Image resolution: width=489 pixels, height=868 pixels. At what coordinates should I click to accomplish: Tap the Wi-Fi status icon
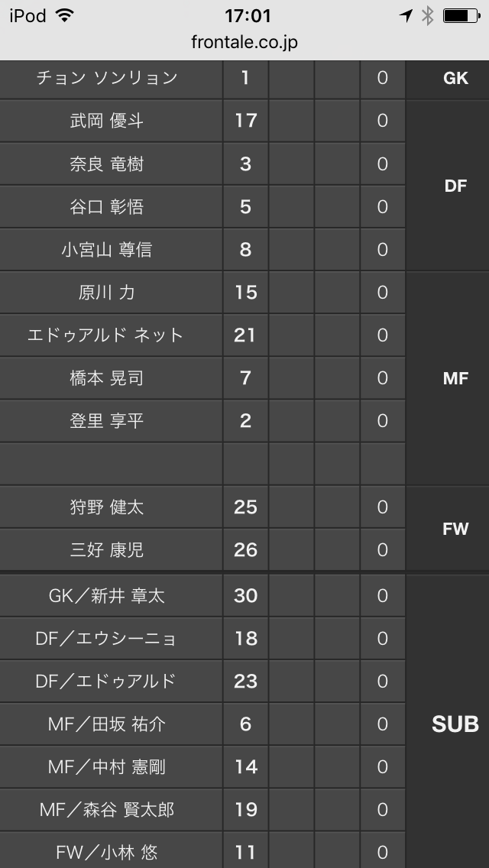click(65, 15)
